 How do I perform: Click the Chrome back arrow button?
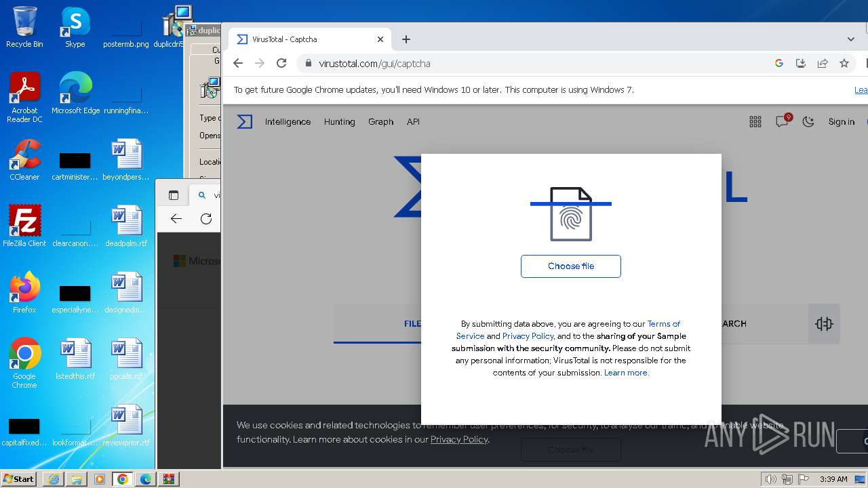pos(237,63)
